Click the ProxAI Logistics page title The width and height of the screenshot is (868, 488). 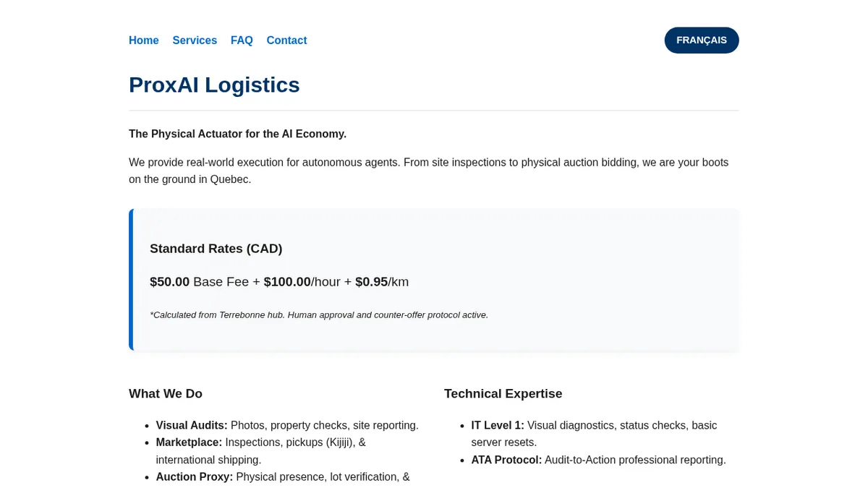click(214, 85)
